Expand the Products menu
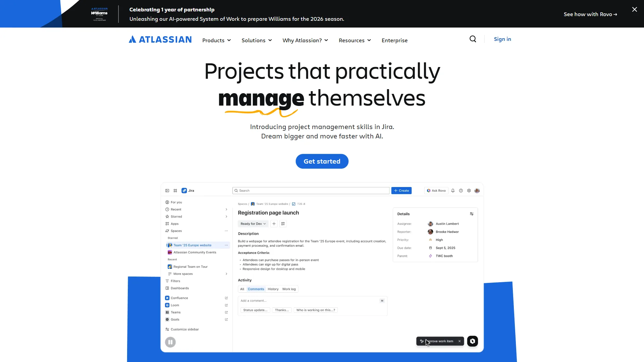The width and height of the screenshot is (644, 362). pyautogui.click(x=217, y=41)
